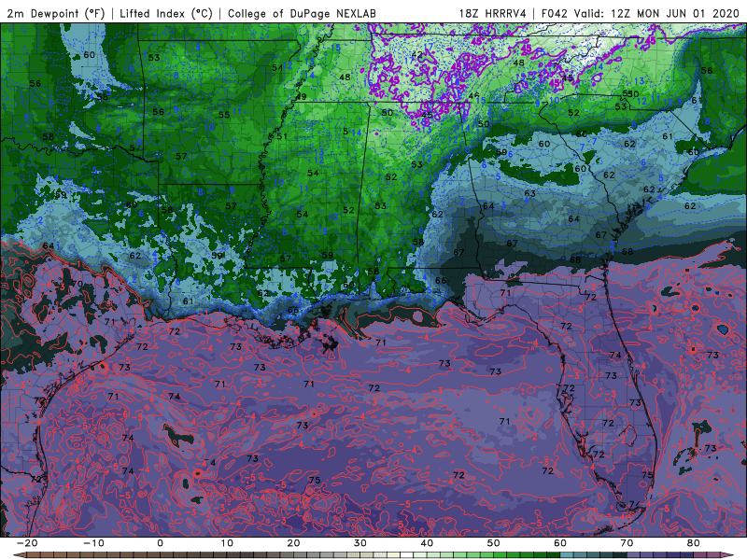Select the "0" tick label on the color scale

click(x=160, y=543)
